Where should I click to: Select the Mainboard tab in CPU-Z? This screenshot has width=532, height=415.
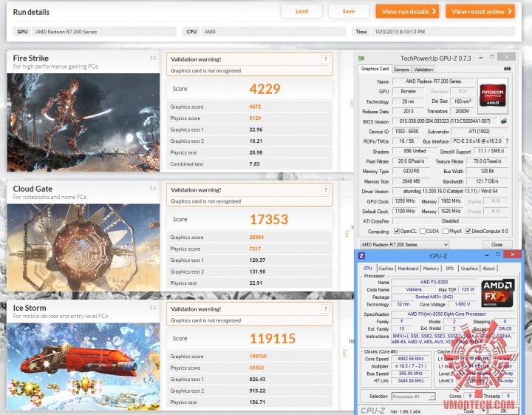tap(408, 269)
